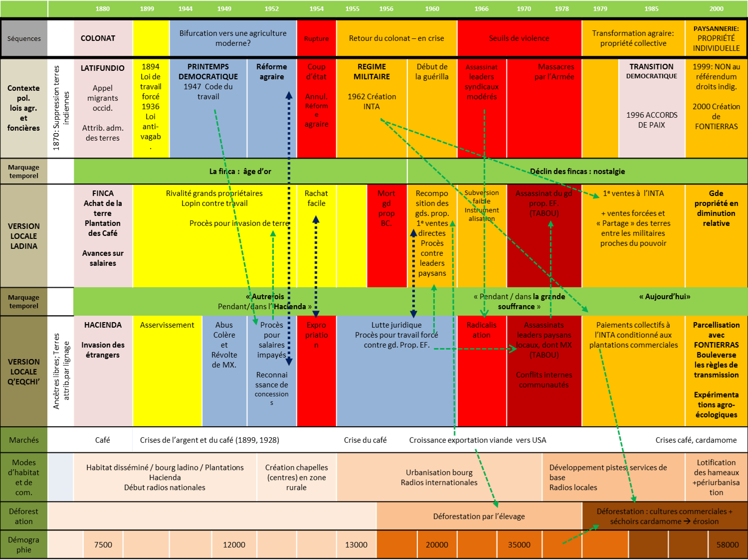Click 'Lutte juridique' cell
748x560 pixels.
click(397, 371)
